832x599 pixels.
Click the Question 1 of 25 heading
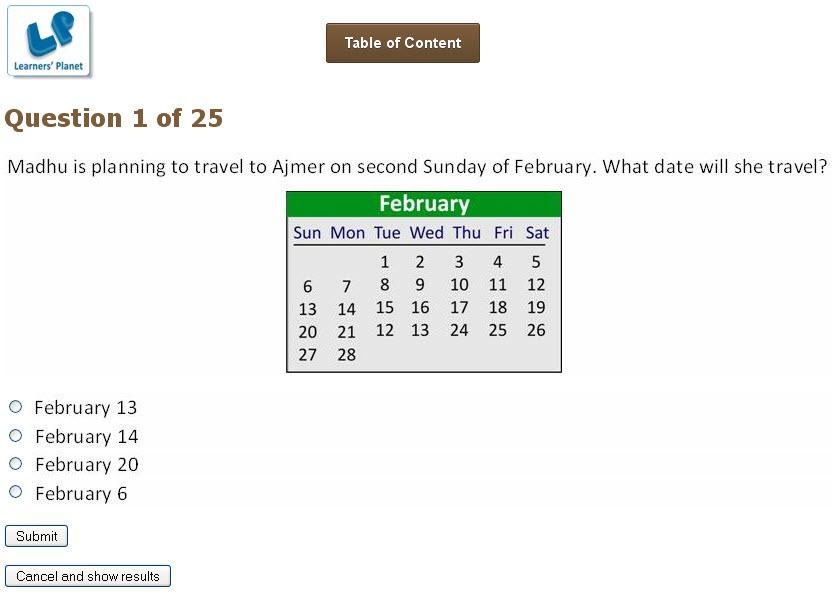[x=114, y=119]
